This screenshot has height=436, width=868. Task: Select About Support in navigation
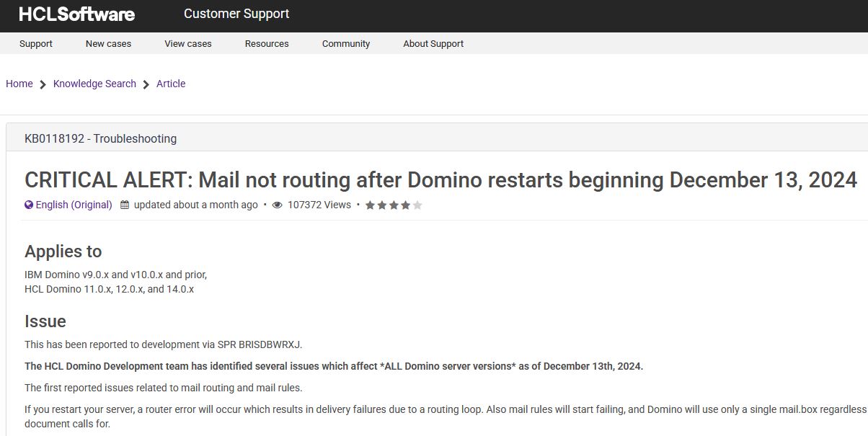point(433,43)
